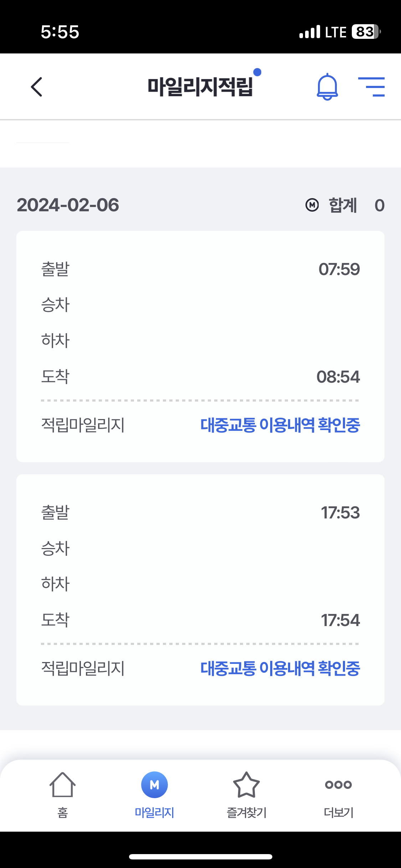Tap the 17:53 departure time
The height and width of the screenshot is (868, 401).
coord(340,512)
